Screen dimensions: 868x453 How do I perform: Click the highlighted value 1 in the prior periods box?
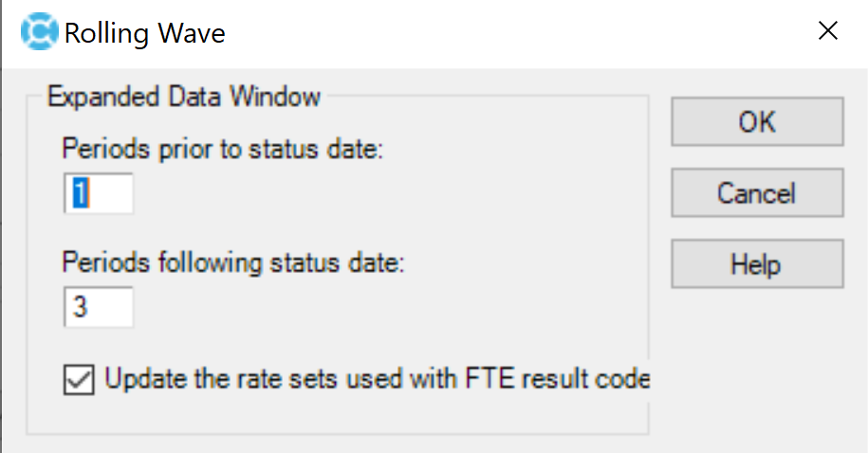[x=81, y=193]
